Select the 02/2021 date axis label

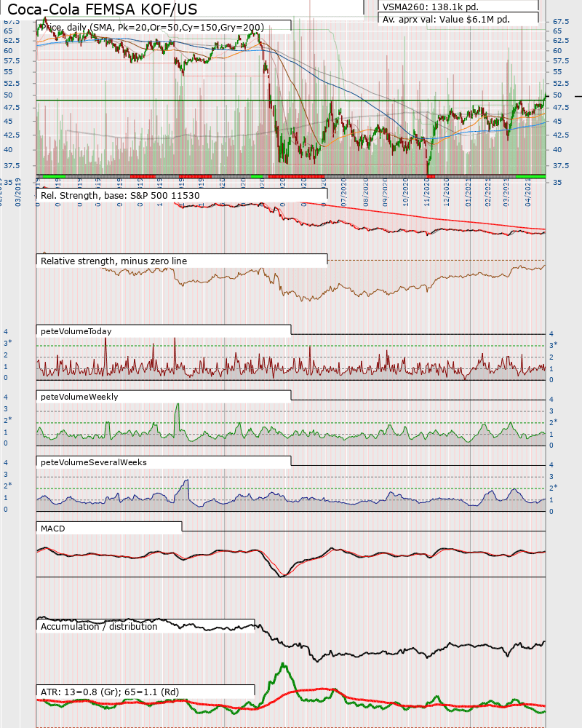487,193
